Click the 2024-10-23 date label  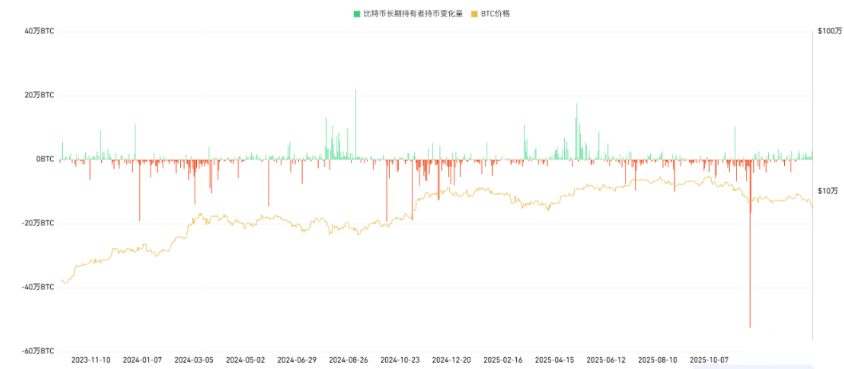click(400, 359)
